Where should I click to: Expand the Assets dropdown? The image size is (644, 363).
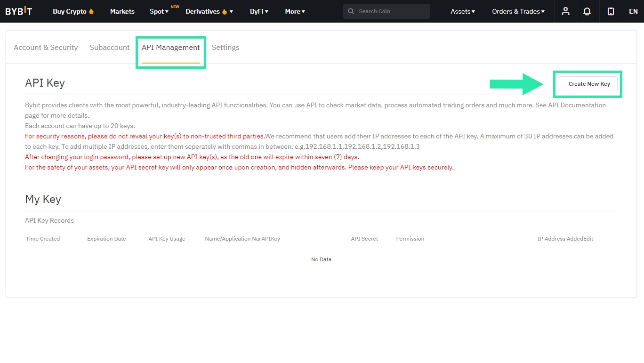463,11
